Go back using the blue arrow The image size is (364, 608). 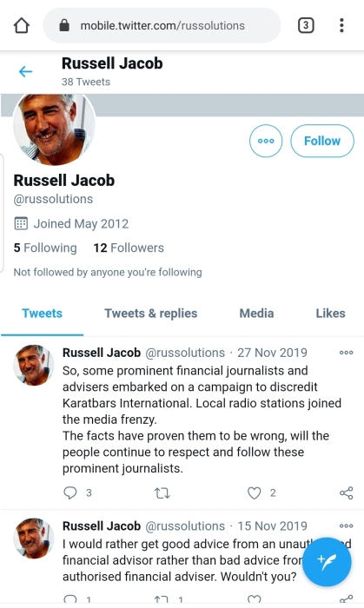25,71
